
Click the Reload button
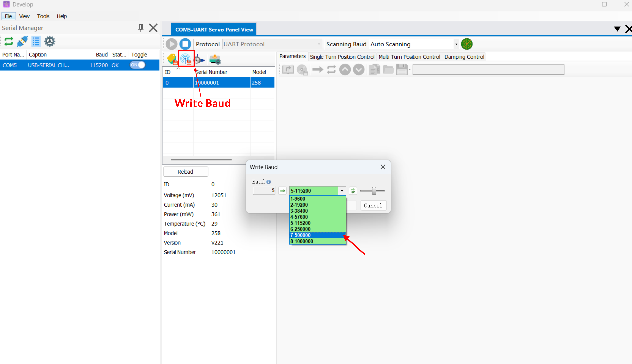185,172
